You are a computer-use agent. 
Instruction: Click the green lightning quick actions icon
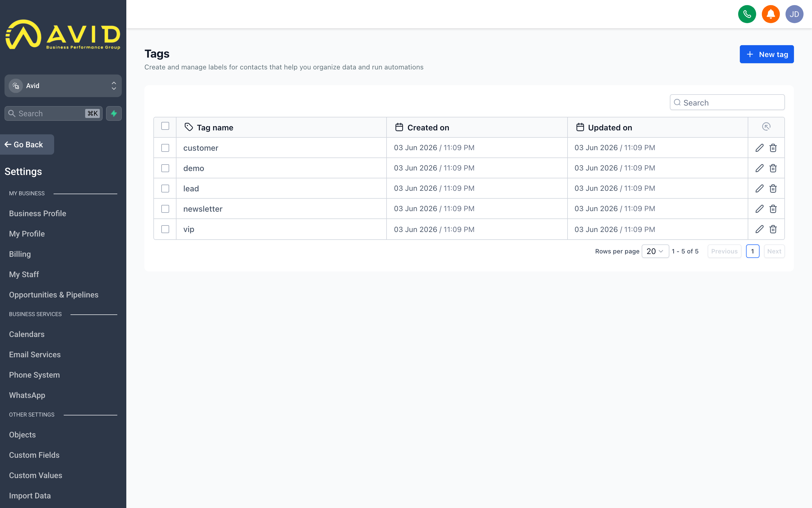point(114,113)
